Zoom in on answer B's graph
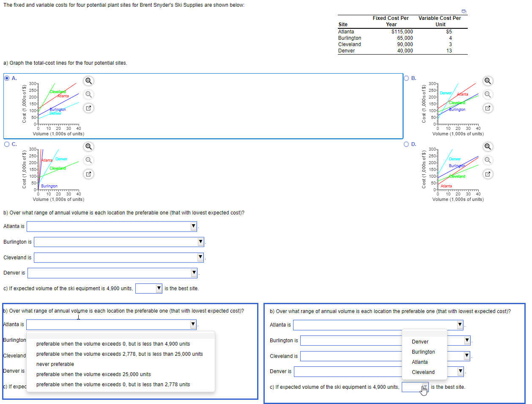Screen dimensions: 532x404 pos(488,80)
